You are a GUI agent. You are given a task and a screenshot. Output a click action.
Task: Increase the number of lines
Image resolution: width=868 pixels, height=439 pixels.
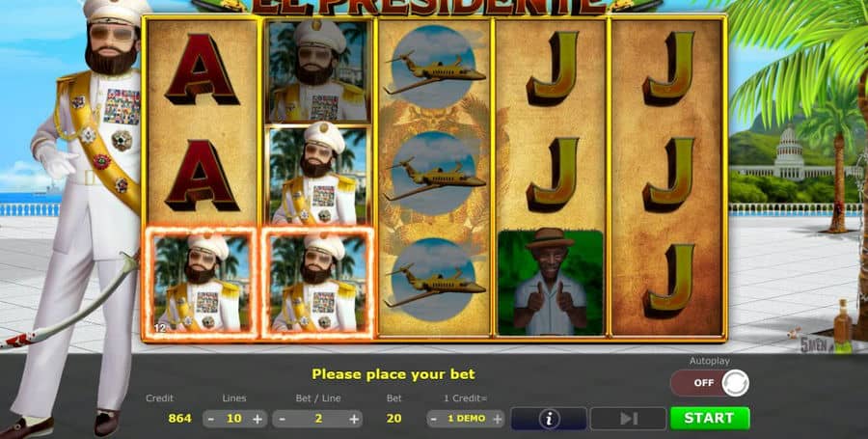258,419
